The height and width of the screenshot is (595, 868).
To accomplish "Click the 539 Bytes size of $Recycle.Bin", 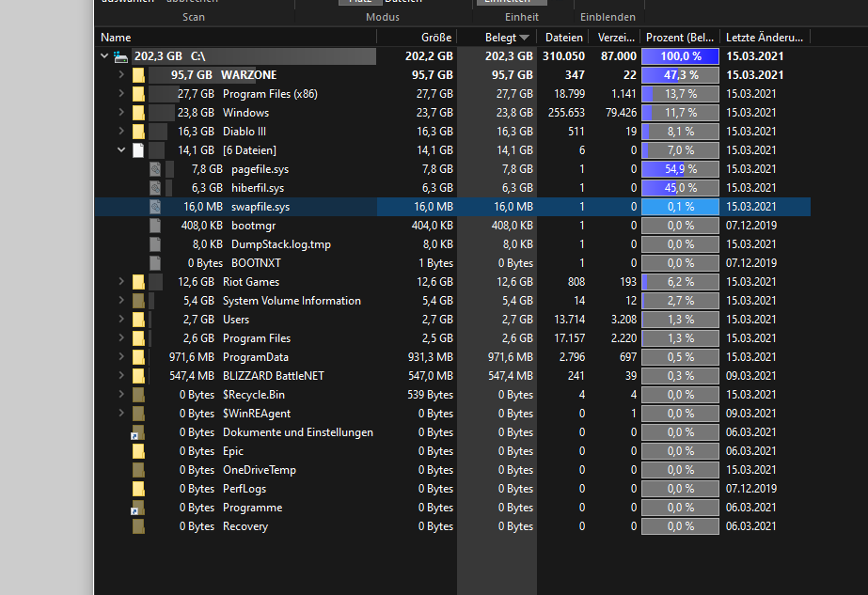I will pyautogui.click(x=430, y=395).
